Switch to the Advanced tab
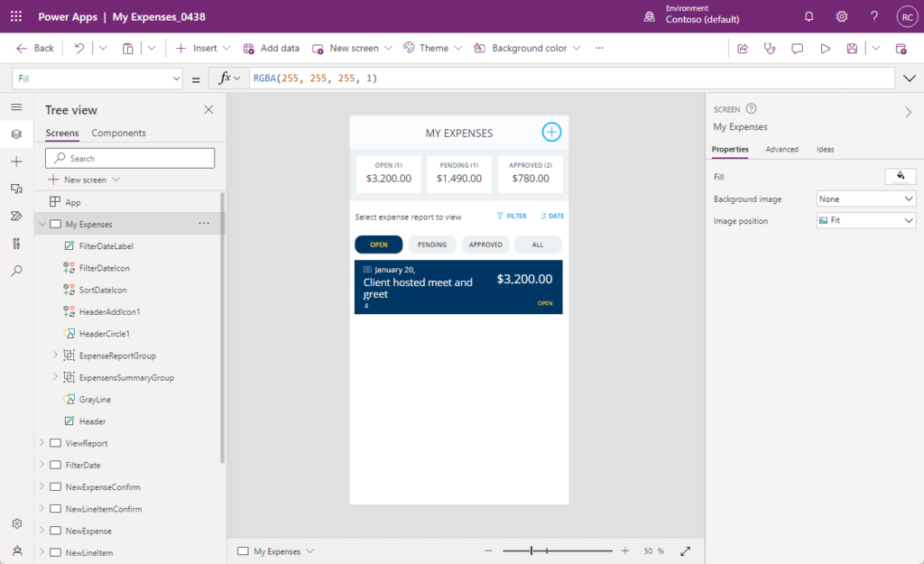This screenshot has height=564, width=924. [782, 150]
